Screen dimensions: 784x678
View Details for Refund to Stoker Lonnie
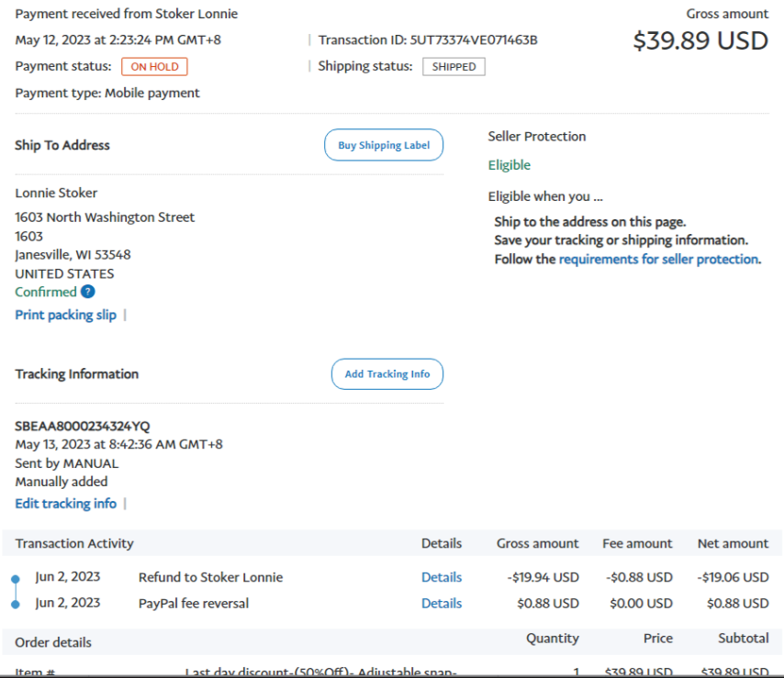click(x=442, y=577)
